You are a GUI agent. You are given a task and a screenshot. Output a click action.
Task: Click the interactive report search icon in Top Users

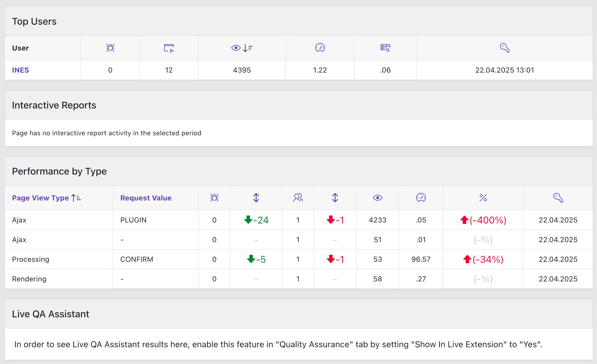(385, 48)
